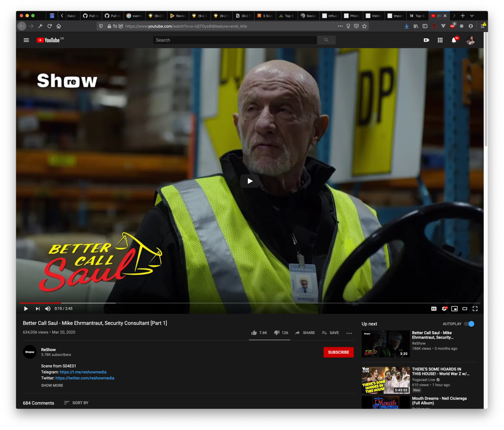Bookmark this page with star
This screenshot has width=504, height=430.
coord(364,26)
